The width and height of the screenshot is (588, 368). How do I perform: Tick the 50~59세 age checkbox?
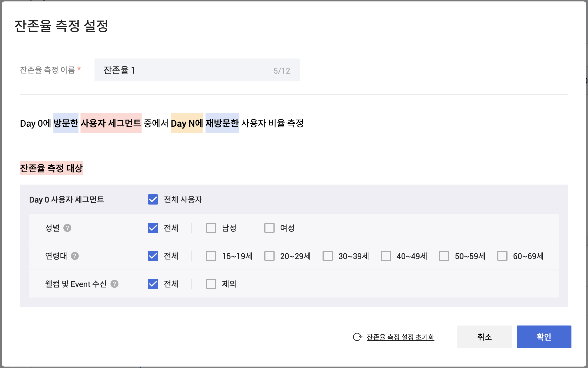click(x=444, y=256)
